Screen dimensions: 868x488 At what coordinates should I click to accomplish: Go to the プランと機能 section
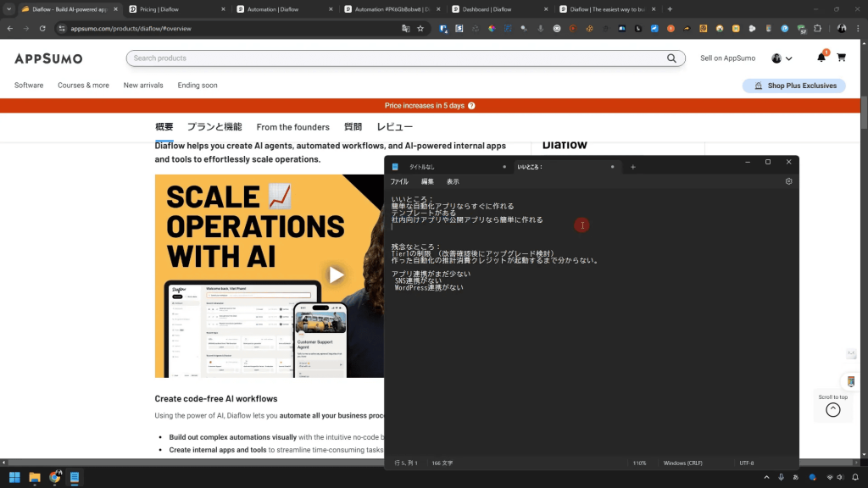click(214, 127)
